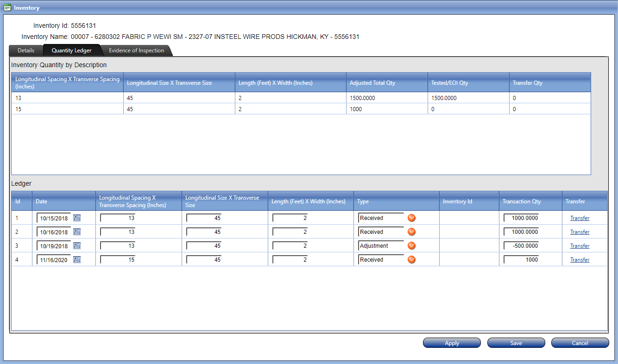Expand the Adjustment type dropdown arrow

[411, 246]
